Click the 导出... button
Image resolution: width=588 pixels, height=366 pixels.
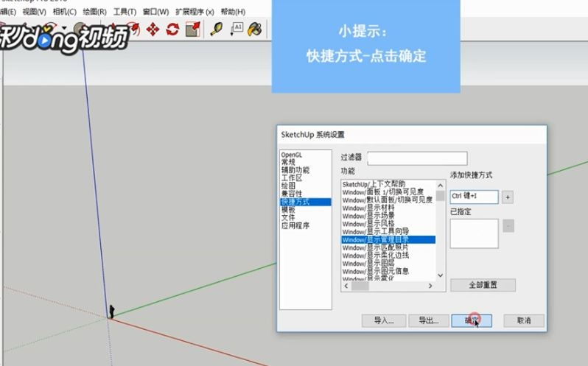(x=428, y=320)
